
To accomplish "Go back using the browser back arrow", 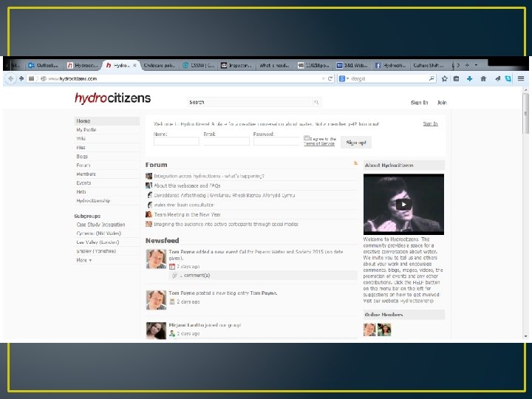I will coord(10,78).
